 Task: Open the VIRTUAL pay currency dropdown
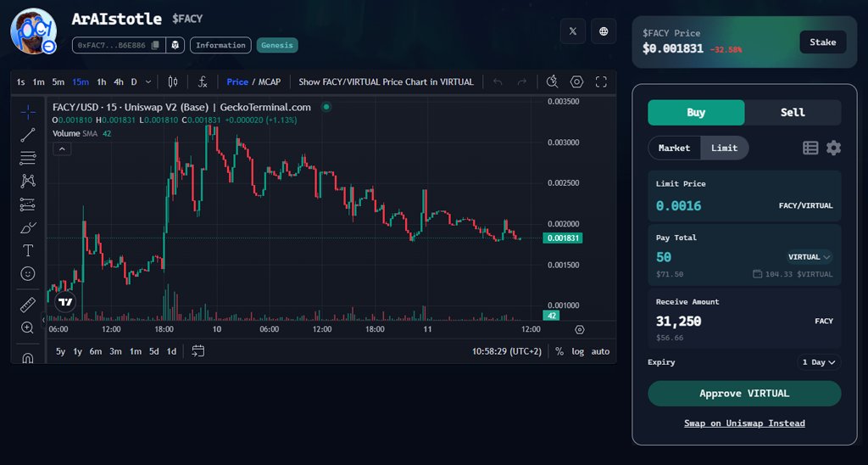pos(810,257)
